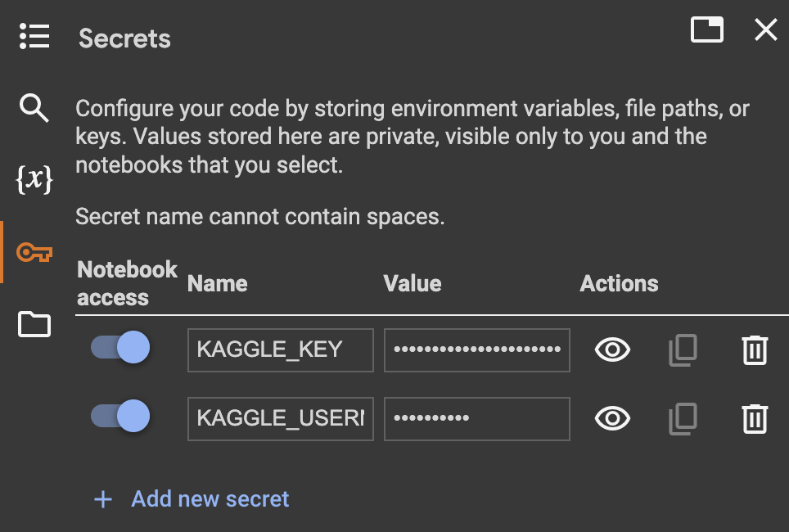
Task: Focus the KAGGLE_USERNAME hidden value field
Action: pyautogui.click(x=477, y=419)
